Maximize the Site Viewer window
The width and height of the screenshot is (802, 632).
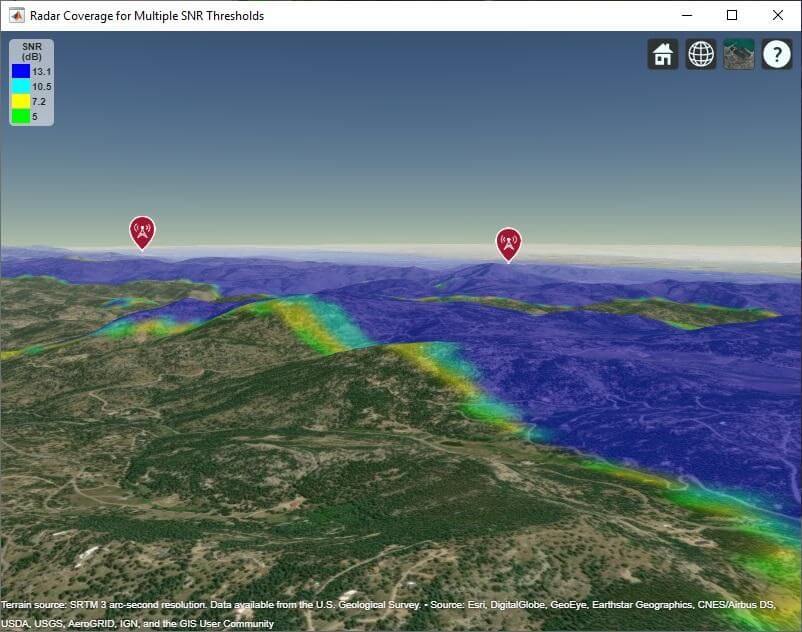tap(731, 15)
